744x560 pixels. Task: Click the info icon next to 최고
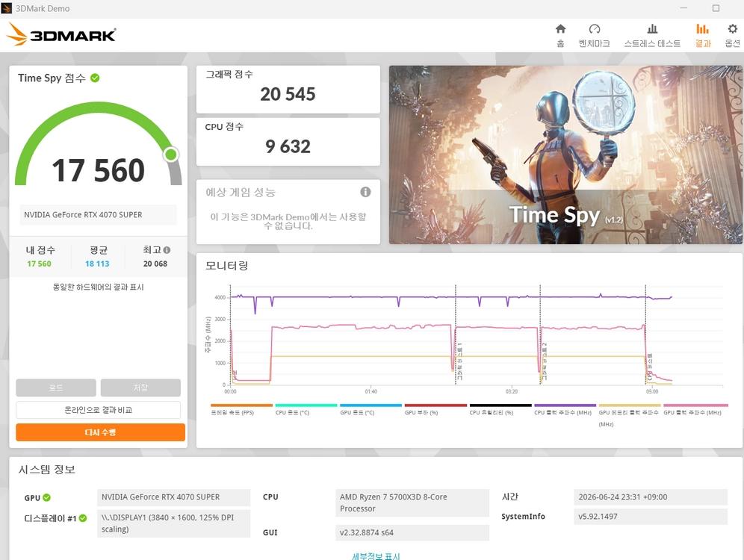point(167,250)
